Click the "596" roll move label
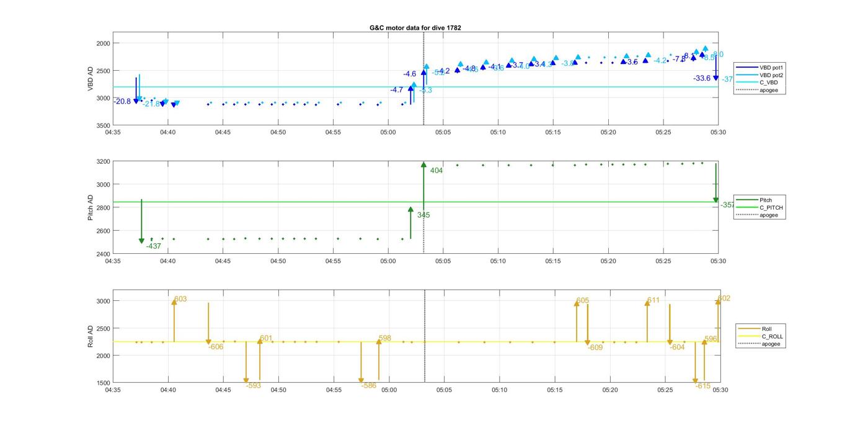This screenshot has width=868, height=430. 711,339
